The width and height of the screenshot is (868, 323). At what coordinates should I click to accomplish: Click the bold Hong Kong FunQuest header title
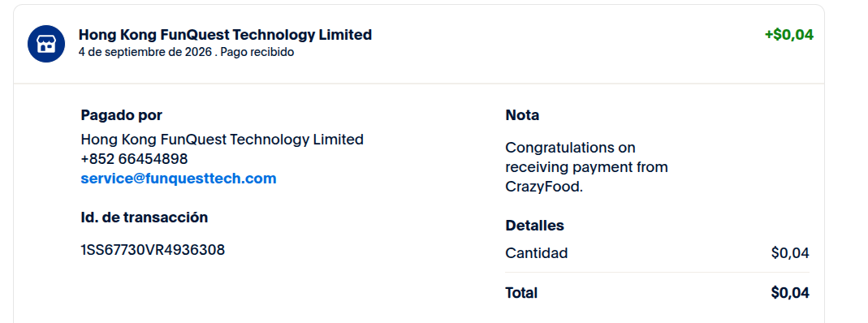(225, 35)
